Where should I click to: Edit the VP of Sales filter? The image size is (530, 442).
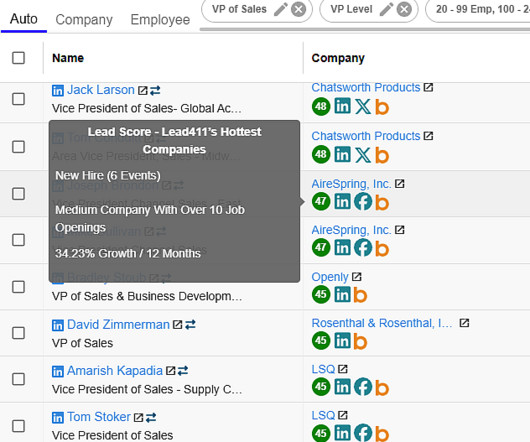click(x=281, y=9)
